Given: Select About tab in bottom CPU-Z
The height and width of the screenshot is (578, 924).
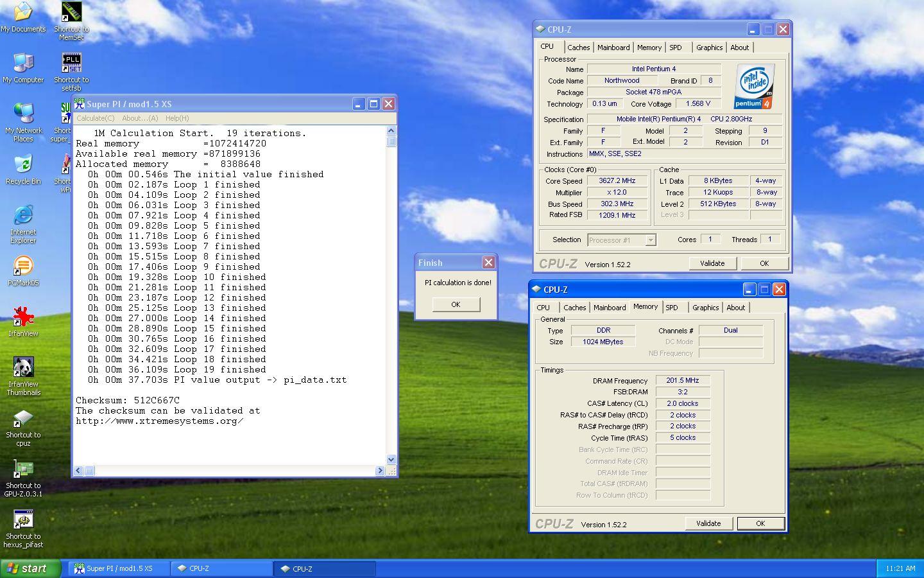Looking at the screenshot, I should 735,308.
